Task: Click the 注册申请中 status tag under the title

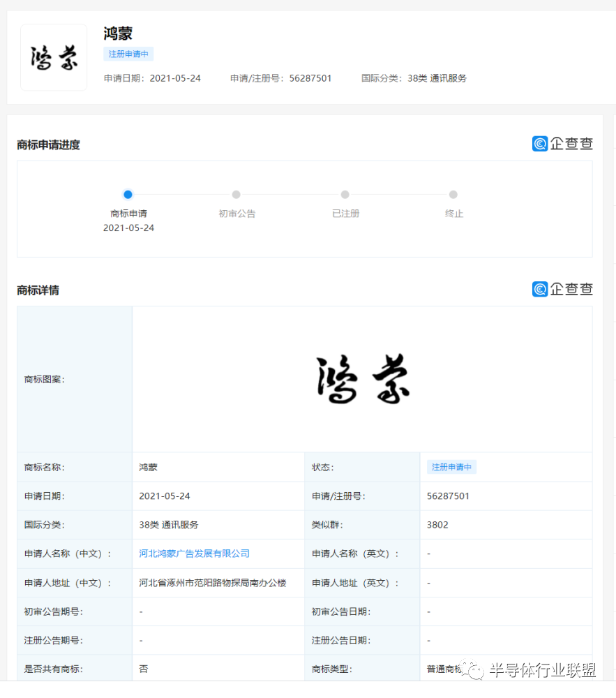Action: click(128, 54)
